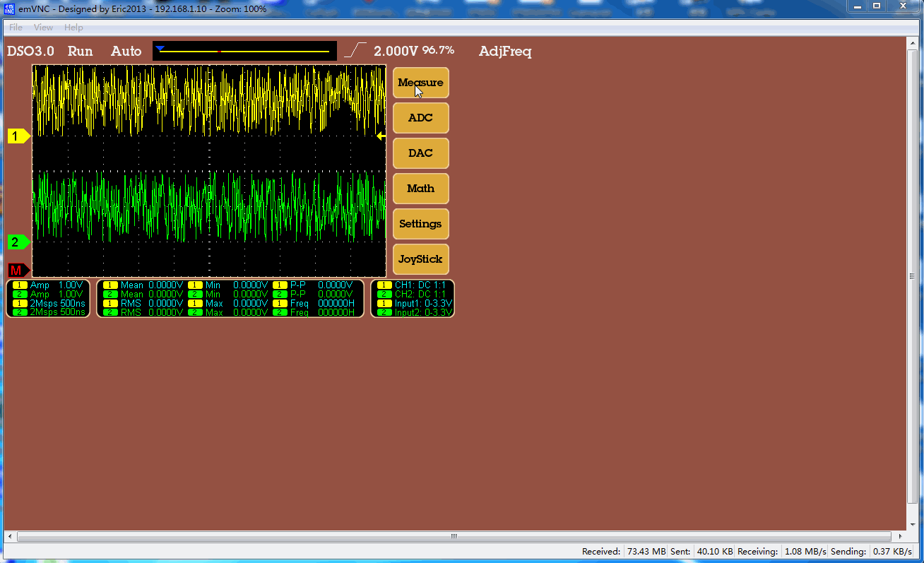Viewport: 924px width, 563px height.
Task: Click channel 2 Mean 0.0000V reading
Action: click(x=143, y=294)
